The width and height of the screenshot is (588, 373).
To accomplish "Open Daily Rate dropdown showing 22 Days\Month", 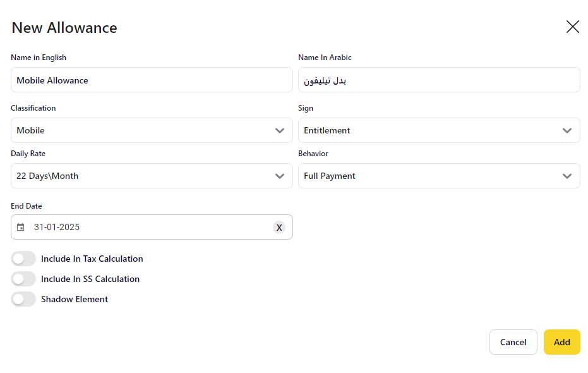I will 139,176.
